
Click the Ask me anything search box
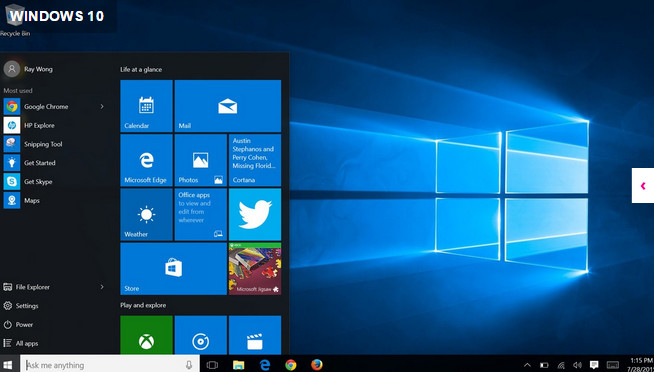click(x=110, y=365)
